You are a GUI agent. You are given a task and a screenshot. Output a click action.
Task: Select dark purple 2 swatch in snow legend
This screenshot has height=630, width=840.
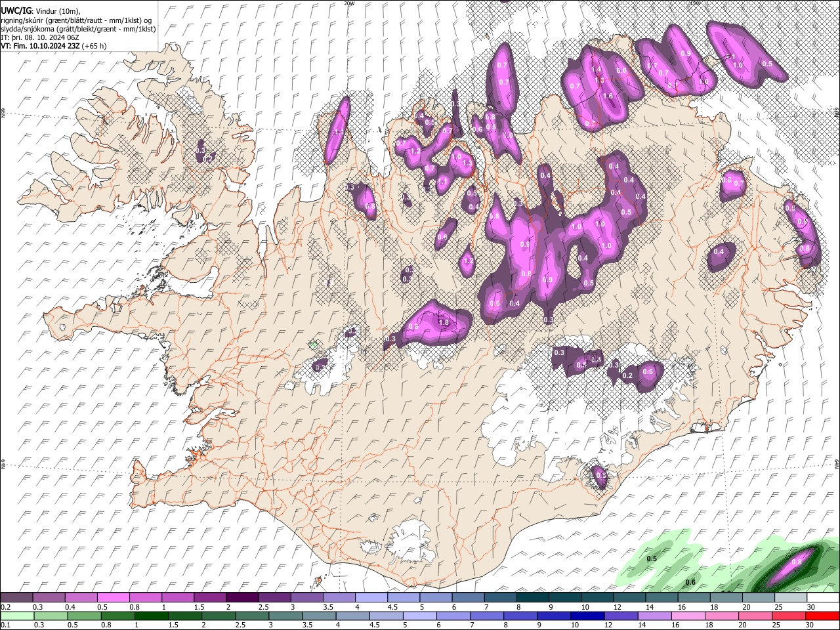241,598
